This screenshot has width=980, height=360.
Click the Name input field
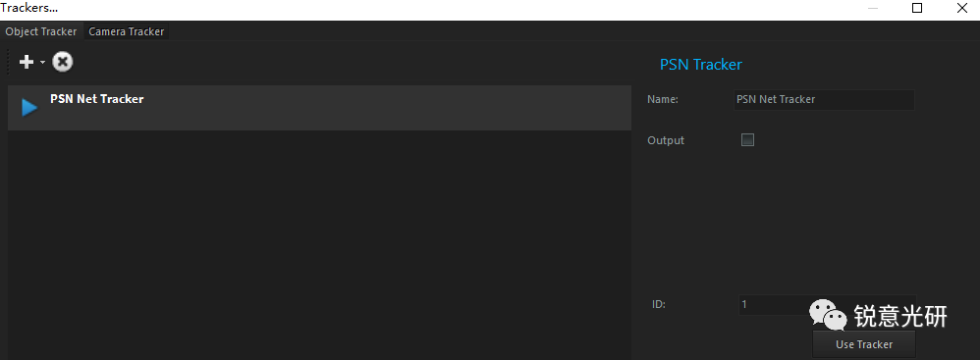pos(824,99)
